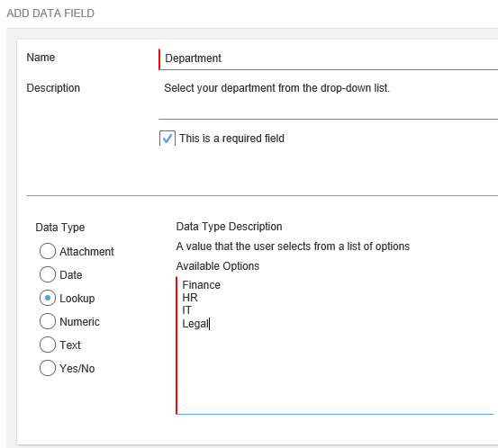Click the lookup description text about list options
This screenshot has width=498, height=448.
point(293,246)
